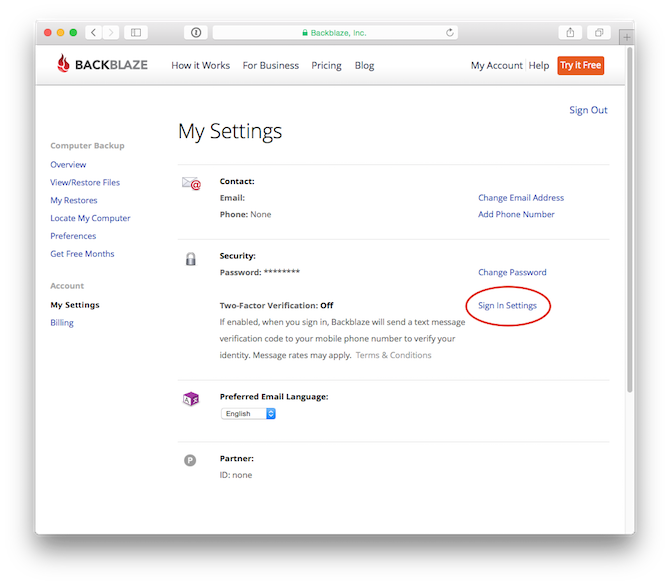Open Sign In Settings link
This screenshot has height=585, width=670.
507,306
